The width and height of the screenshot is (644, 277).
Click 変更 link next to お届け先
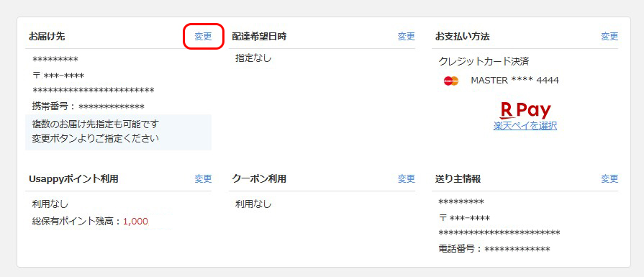click(203, 37)
